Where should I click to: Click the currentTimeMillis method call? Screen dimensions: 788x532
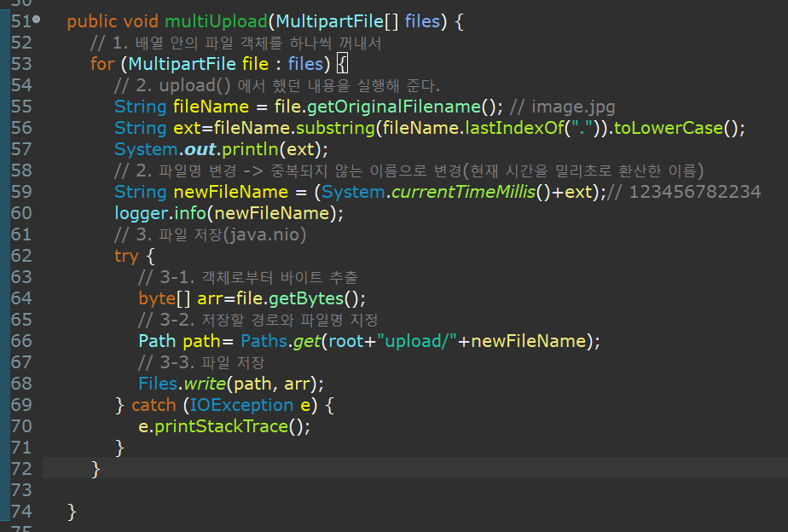463,192
